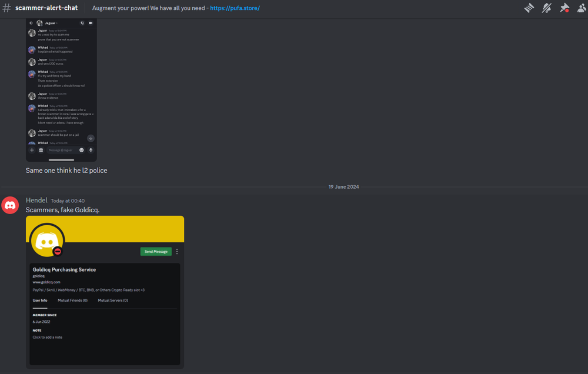Toggle the muted notification bell
The image size is (588, 374).
[x=547, y=8]
